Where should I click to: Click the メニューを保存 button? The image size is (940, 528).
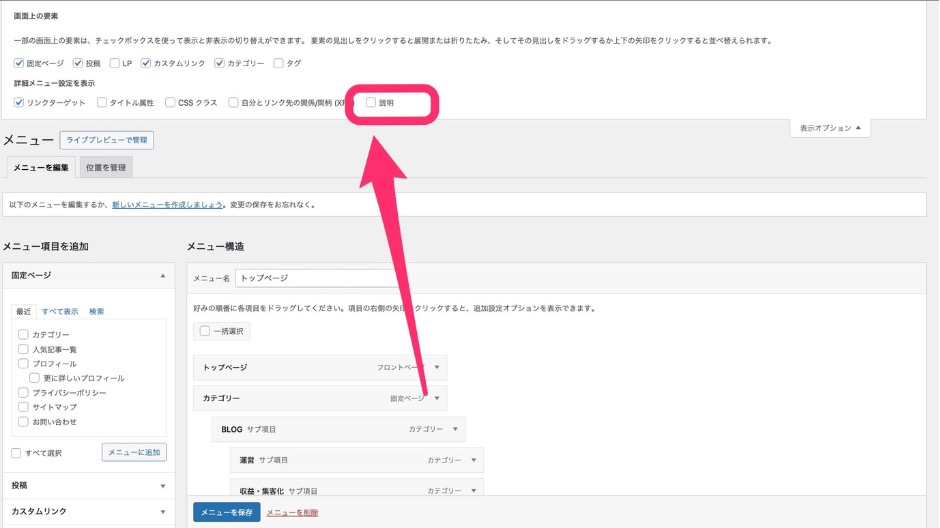coord(226,512)
